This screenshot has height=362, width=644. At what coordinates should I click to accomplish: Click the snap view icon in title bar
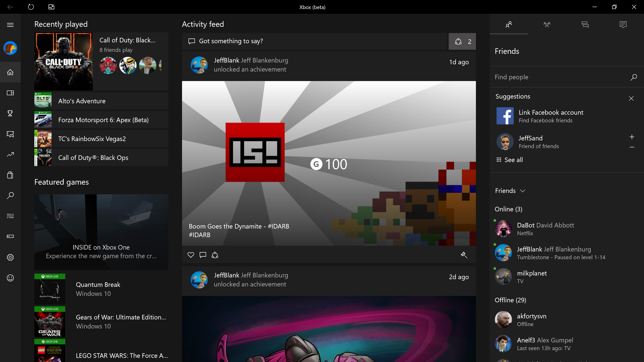point(51,7)
